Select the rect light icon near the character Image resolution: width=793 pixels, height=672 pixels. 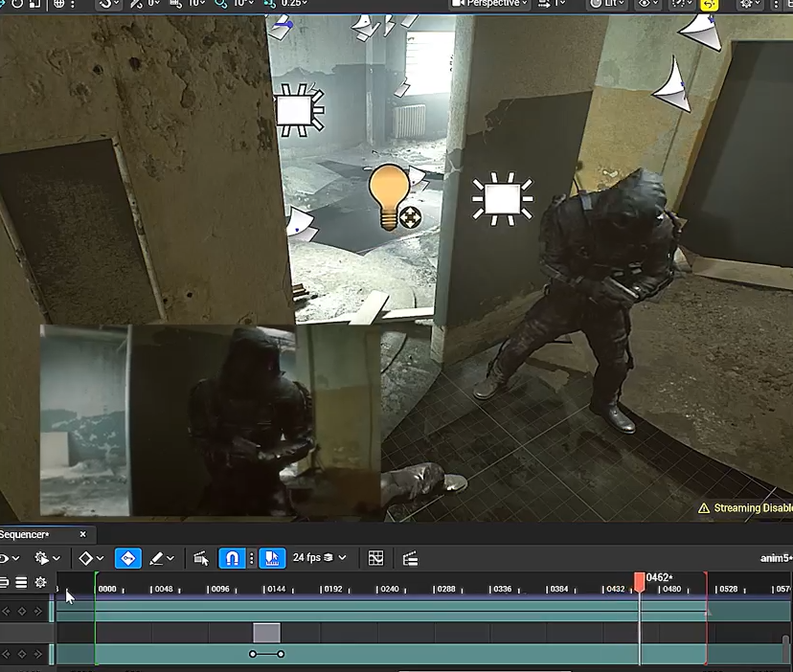point(502,199)
